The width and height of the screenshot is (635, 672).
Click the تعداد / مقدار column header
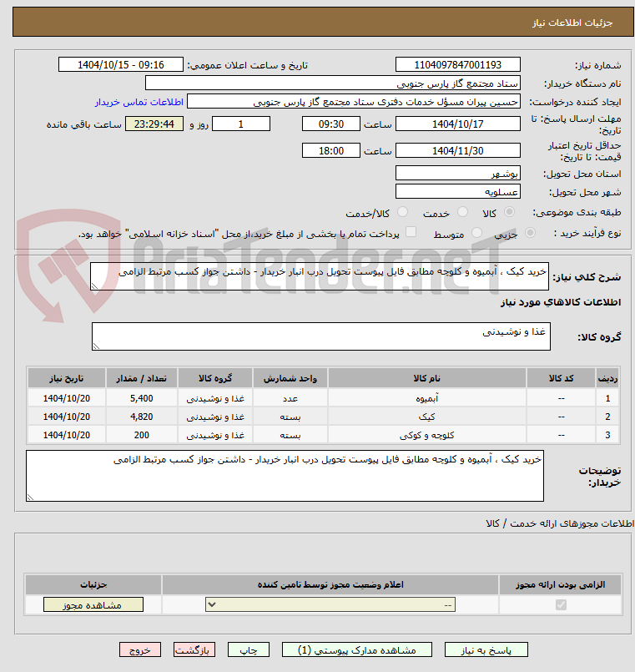click(x=141, y=378)
